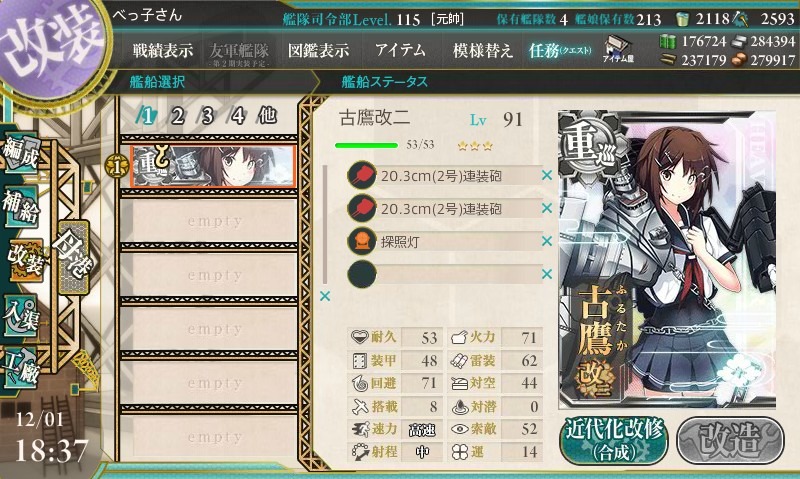Image resolution: width=800 pixels, height=479 pixels.
Task: Select the first 20.3cm(2号)連装砲 equipment slot
Action: click(444, 176)
